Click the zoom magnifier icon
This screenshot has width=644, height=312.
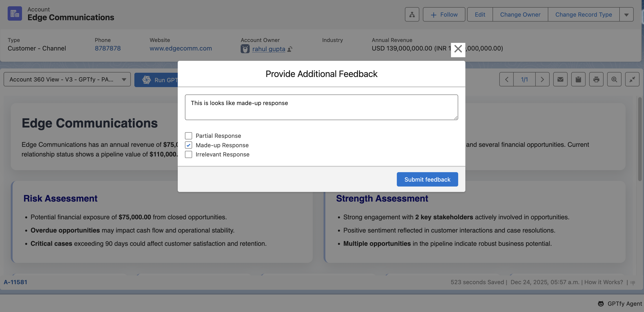pyautogui.click(x=614, y=79)
